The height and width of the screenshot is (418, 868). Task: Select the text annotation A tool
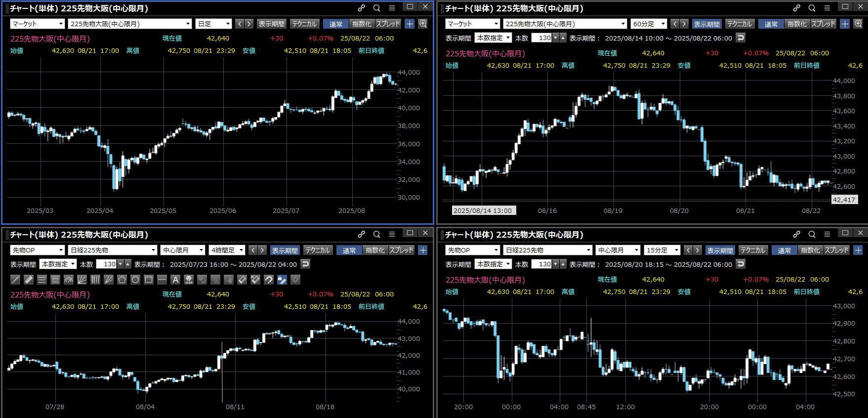click(175, 280)
